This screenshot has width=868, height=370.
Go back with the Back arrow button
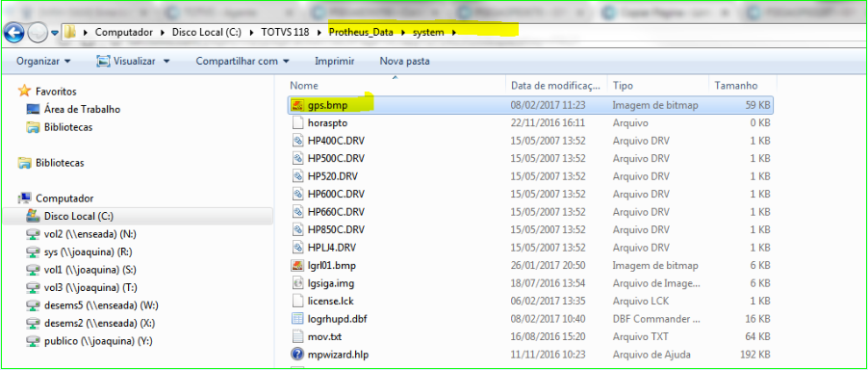(14, 33)
